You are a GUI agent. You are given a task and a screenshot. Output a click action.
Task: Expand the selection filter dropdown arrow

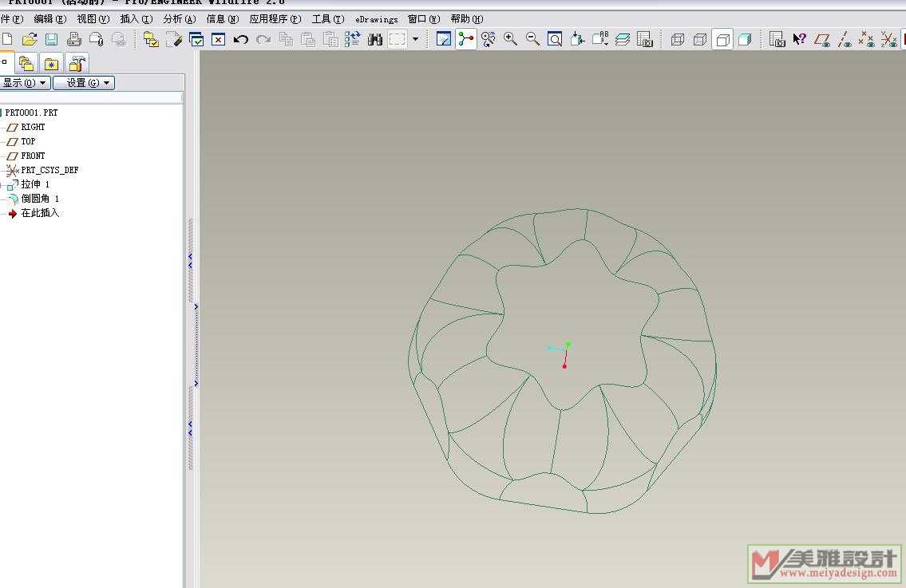coord(415,39)
